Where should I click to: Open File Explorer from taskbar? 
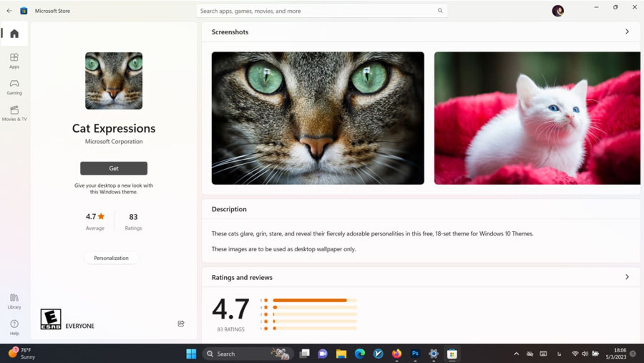pyautogui.click(x=341, y=354)
